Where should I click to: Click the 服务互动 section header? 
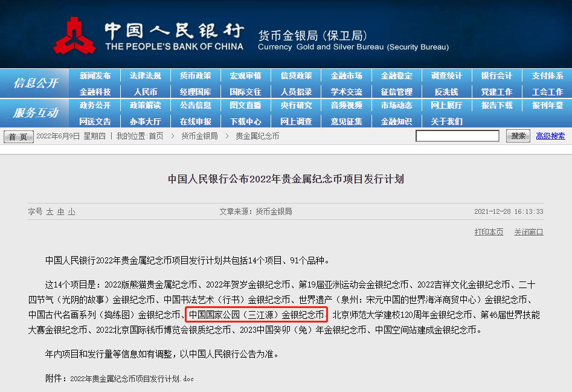pos(36,113)
